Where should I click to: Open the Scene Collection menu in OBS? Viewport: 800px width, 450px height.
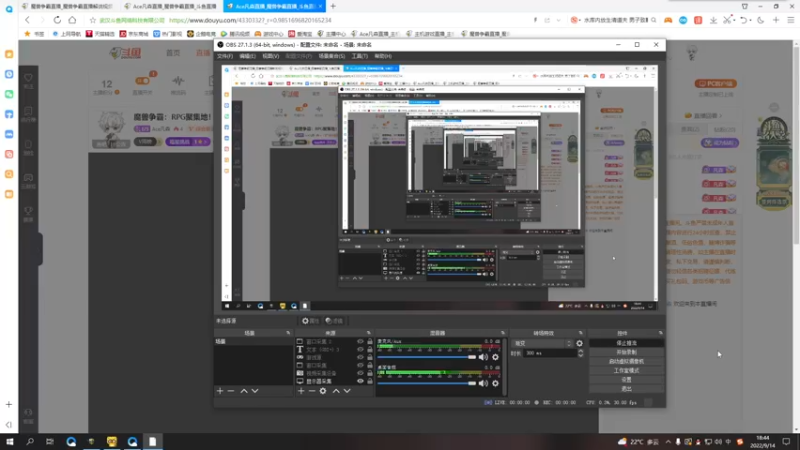tap(332, 56)
